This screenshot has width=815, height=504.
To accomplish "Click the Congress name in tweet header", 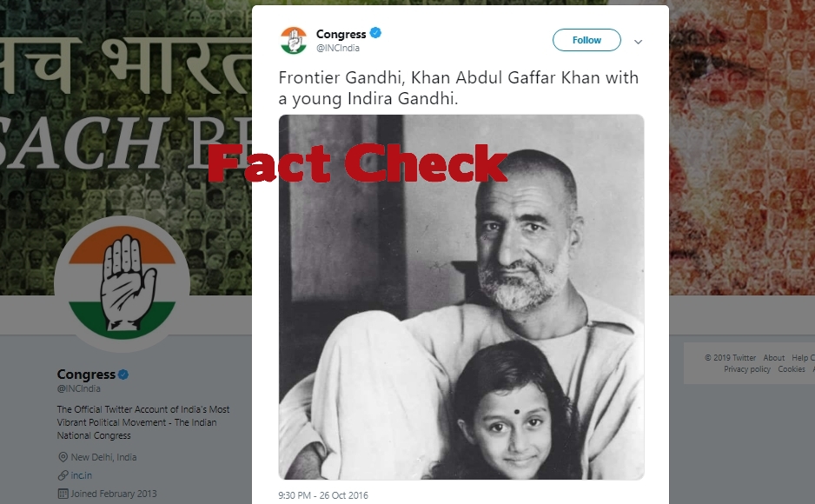I will [341, 34].
